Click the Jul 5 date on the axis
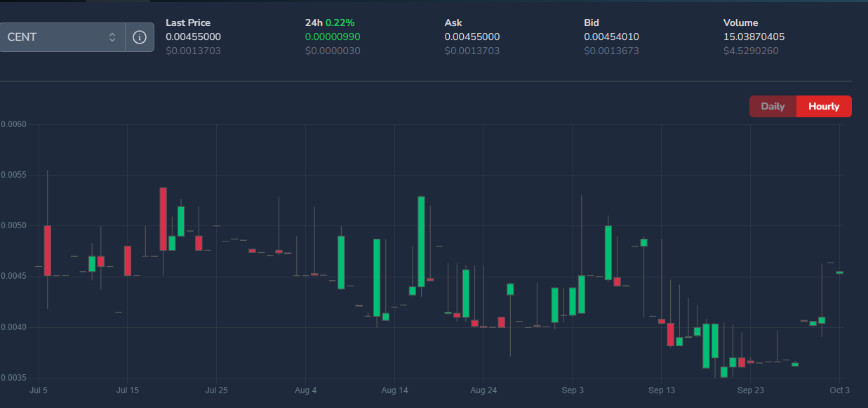Screen dimensions: 868x408 click(39, 390)
